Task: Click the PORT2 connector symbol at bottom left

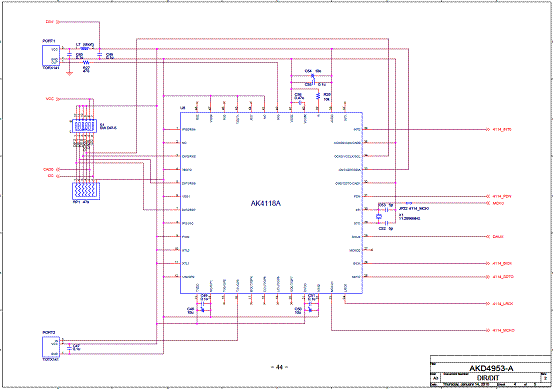Action: [x=51, y=347]
